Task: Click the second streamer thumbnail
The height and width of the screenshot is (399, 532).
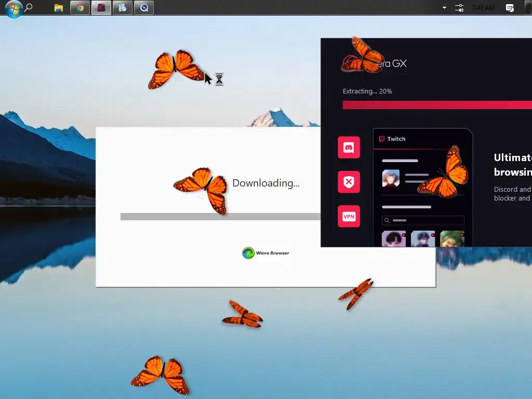Action: [423, 239]
